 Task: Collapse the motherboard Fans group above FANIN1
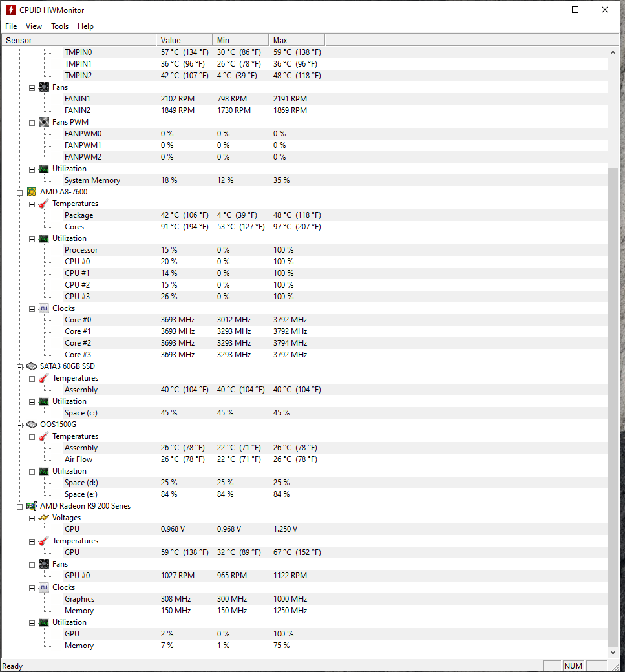[32, 89]
